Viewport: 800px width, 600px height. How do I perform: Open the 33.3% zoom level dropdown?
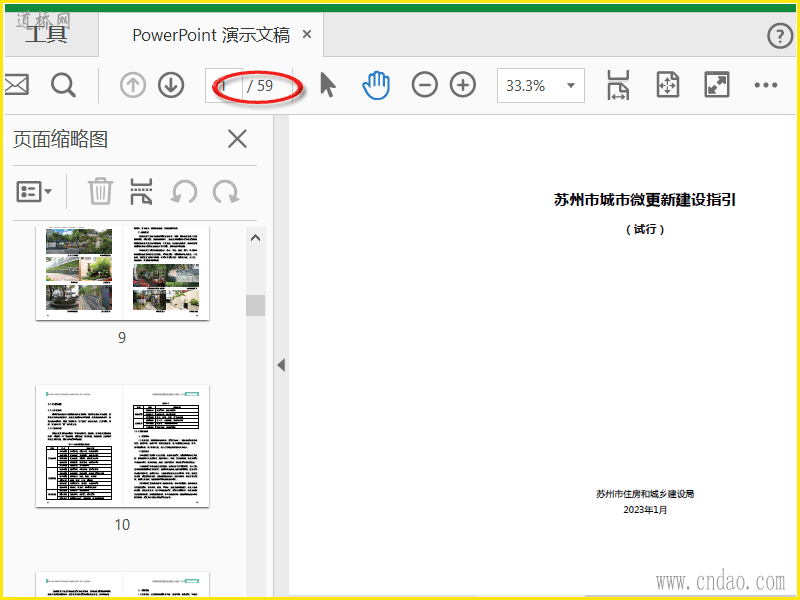tap(541, 85)
